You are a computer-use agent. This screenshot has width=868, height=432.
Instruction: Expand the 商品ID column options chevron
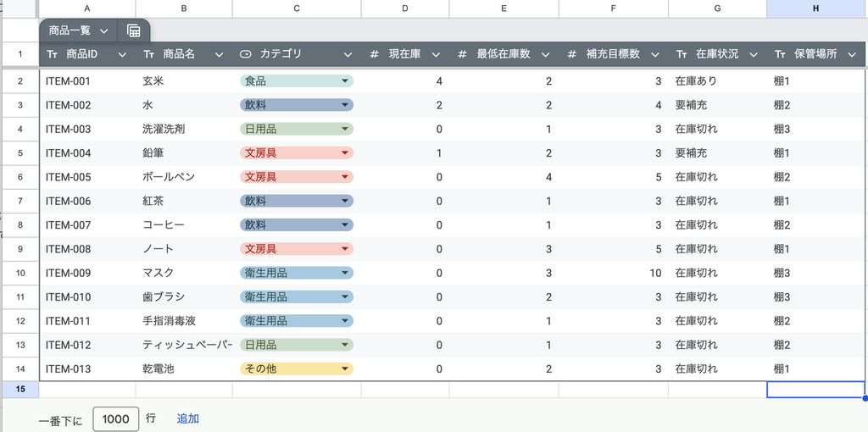123,55
